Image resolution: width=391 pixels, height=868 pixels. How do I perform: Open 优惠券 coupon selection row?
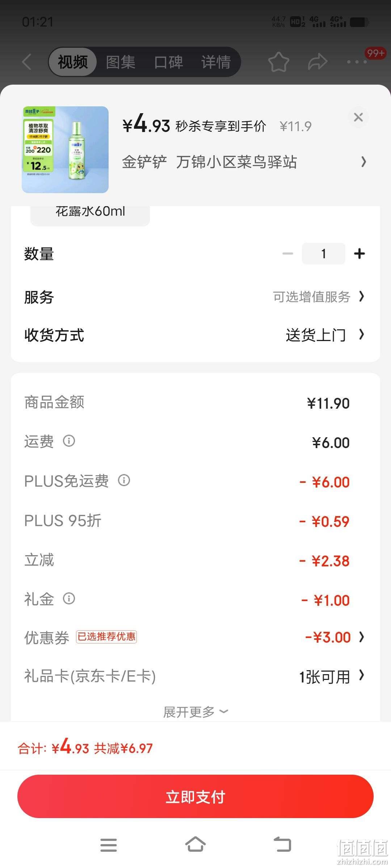point(195,637)
